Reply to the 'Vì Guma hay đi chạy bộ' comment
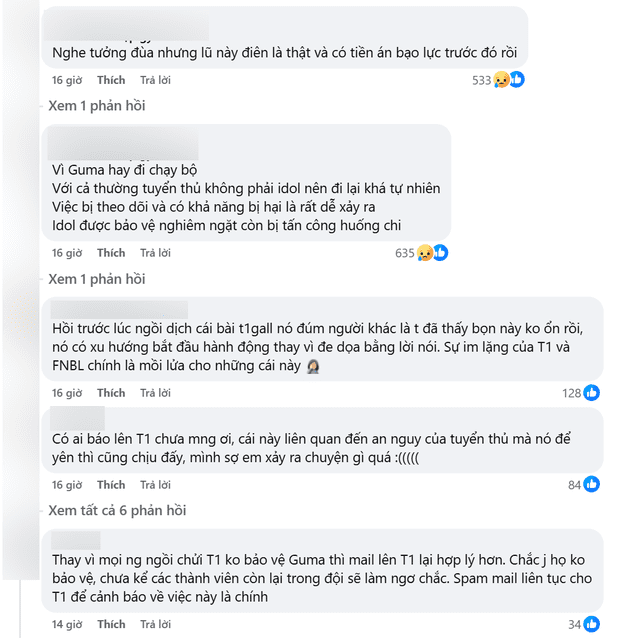Image resolution: width=640 pixels, height=638 pixels. [156, 253]
